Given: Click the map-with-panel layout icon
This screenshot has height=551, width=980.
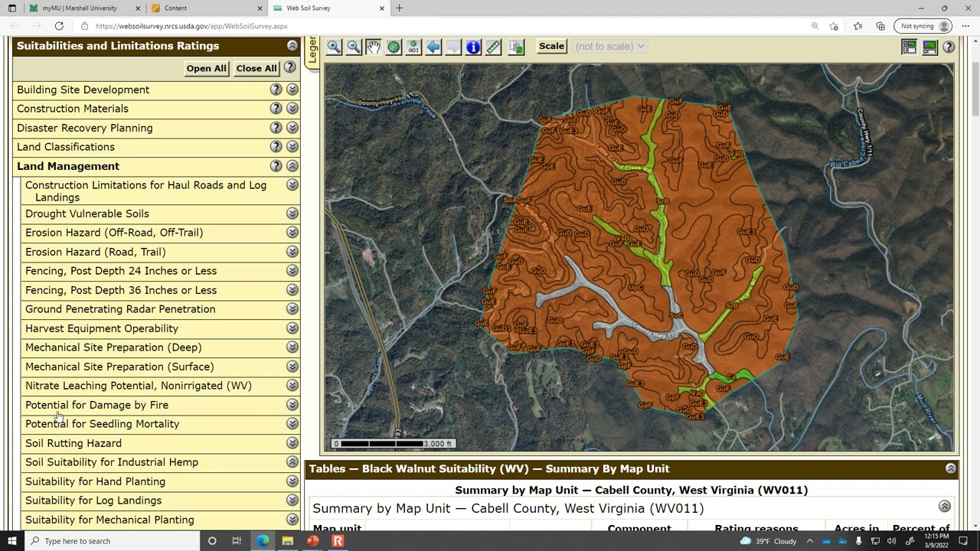Looking at the screenshot, I should point(909,47).
